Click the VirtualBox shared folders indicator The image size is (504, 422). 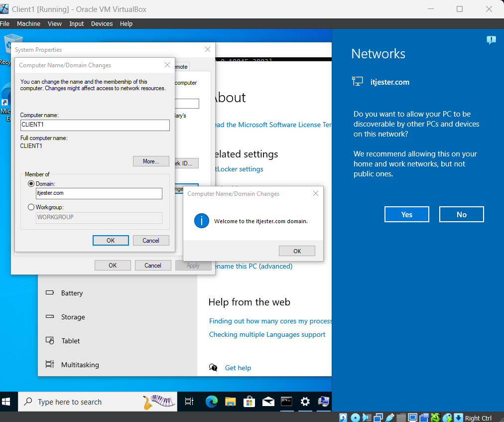point(401,418)
